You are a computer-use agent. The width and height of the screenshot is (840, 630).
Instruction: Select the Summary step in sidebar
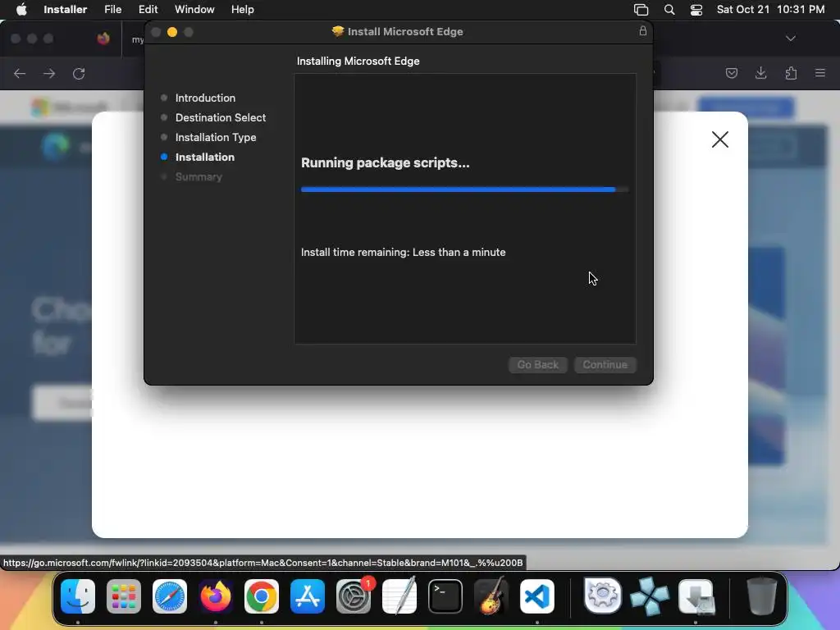coord(199,177)
